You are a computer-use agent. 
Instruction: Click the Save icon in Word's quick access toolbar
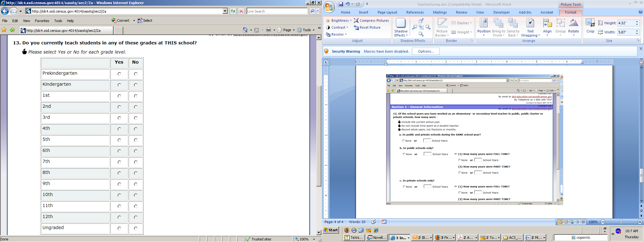[341, 4]
